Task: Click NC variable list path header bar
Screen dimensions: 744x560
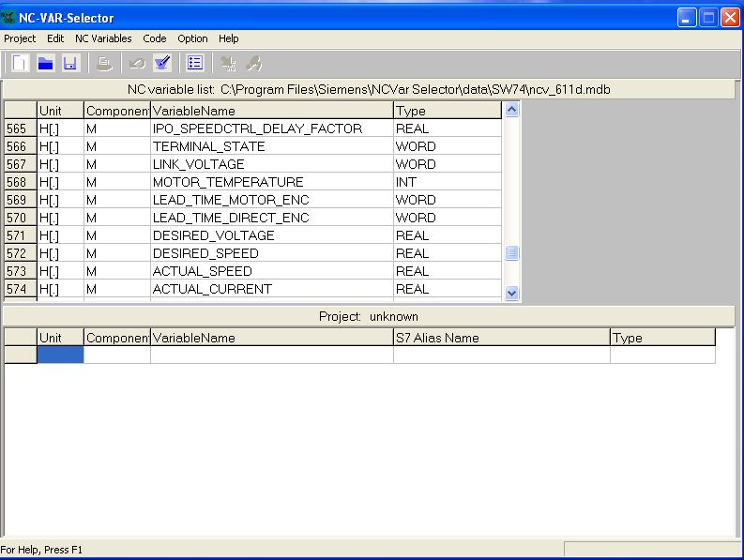Action: [x=369, y=89]
